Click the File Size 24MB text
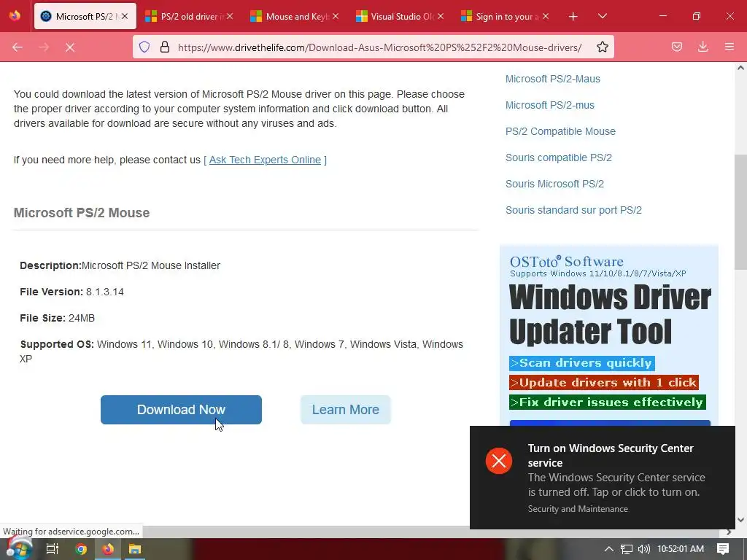Image resolution: width=747 pixels, height=560 pixels. pos(57,318)
